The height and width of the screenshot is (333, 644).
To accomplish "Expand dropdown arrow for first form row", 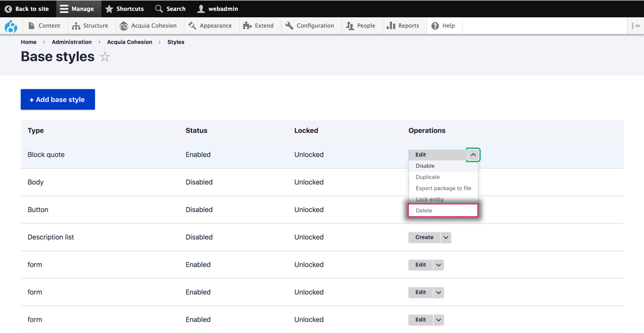I will click(x=438, y=265).
